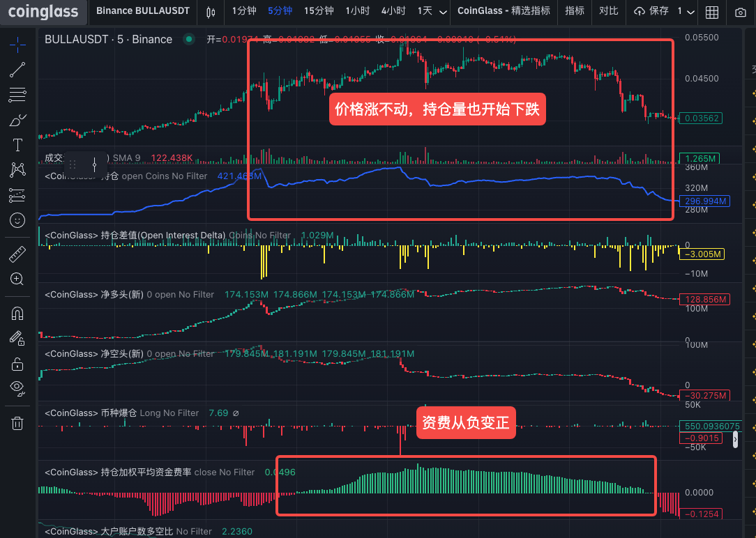Open the Fibonacci retracement lines tool

pos(17,95)
